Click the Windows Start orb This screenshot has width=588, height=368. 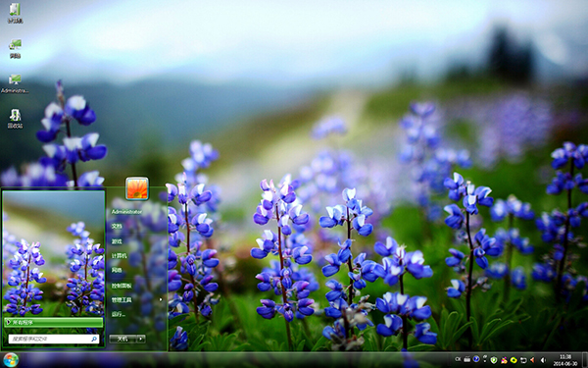(10, 360)
